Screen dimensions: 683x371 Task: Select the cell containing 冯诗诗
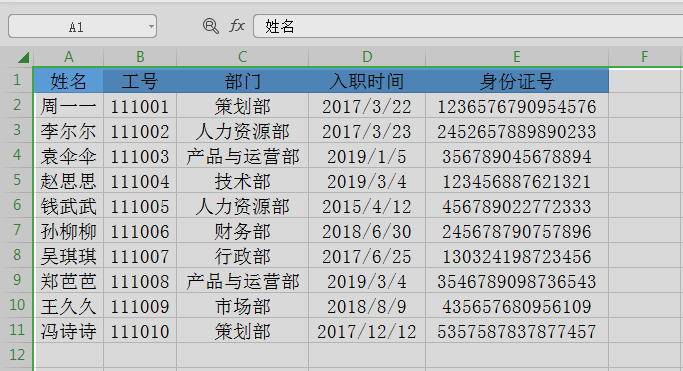(x=68, y=331)
